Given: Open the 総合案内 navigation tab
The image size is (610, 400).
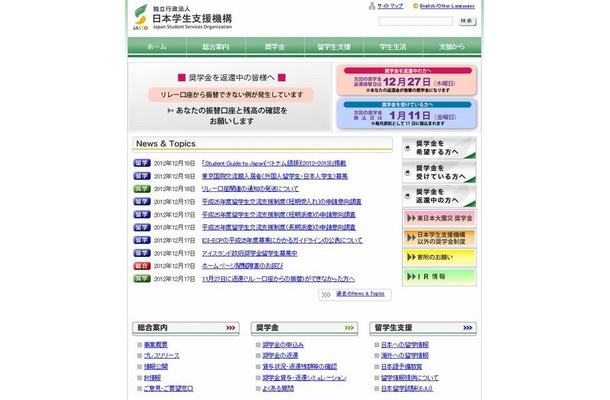Looking at the screenshot, I should (216, 47).
